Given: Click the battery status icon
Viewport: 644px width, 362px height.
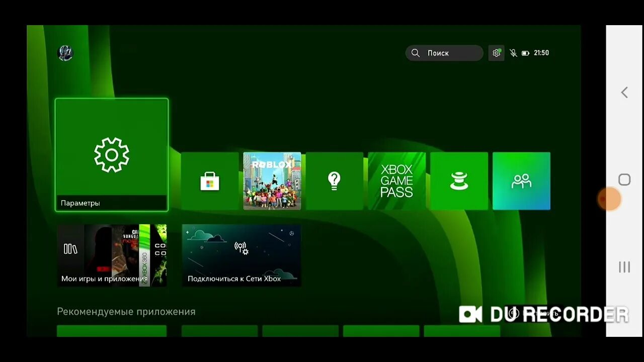Looking at the screenshot, I should tap(525, 53).
